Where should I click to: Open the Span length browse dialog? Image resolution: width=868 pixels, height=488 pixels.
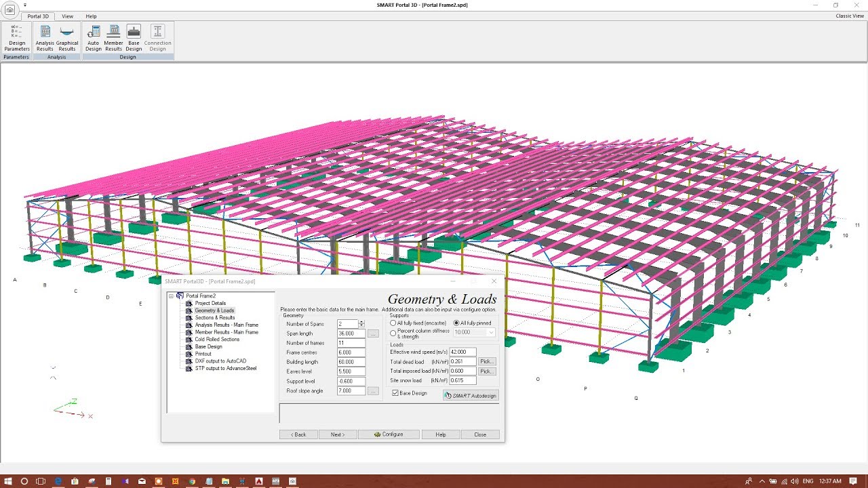(374, 333)
